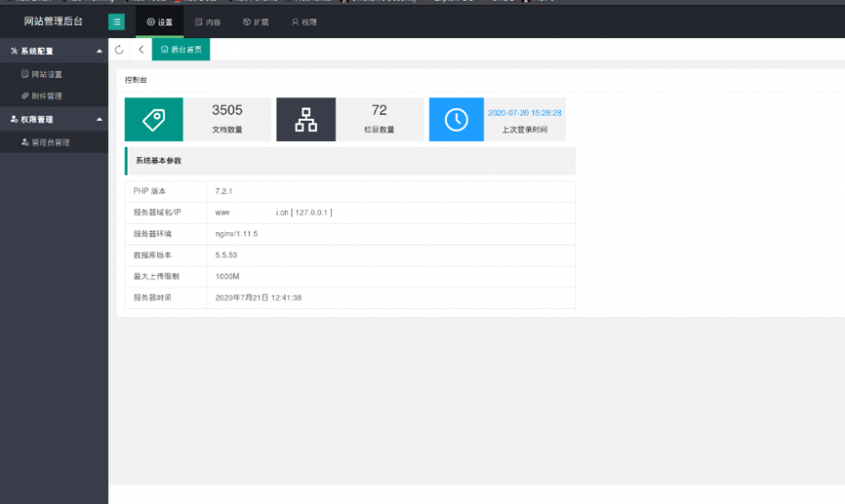Click the back arrow beside 后台首页 tab
Viewport: 845px width, 504px height.
point(141,50)
